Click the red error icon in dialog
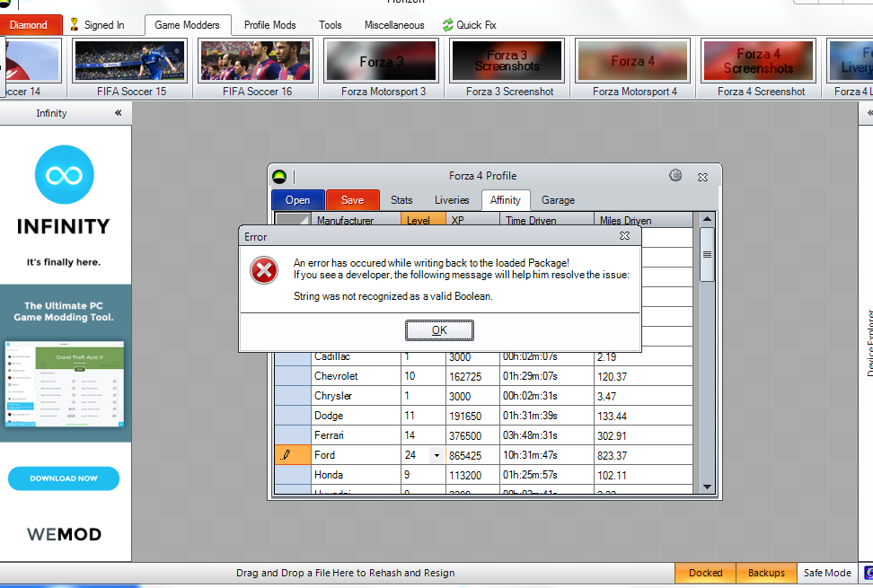 coord(264,270)
